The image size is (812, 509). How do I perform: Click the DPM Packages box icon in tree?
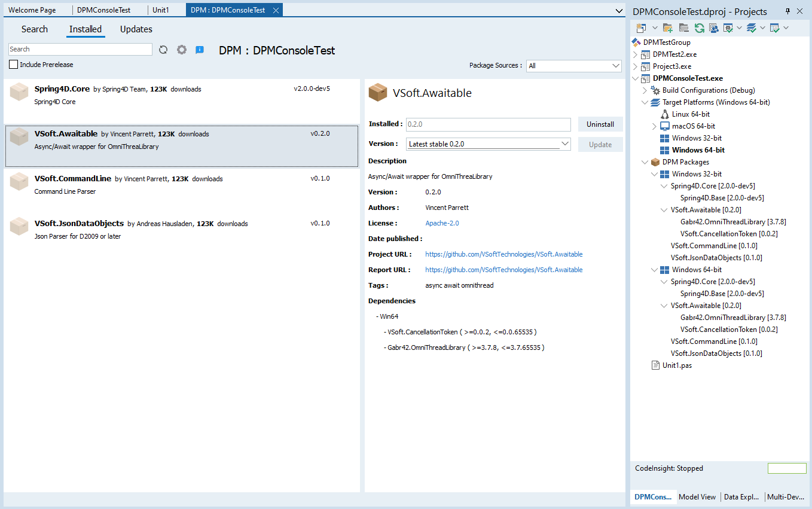pos(655,162)
